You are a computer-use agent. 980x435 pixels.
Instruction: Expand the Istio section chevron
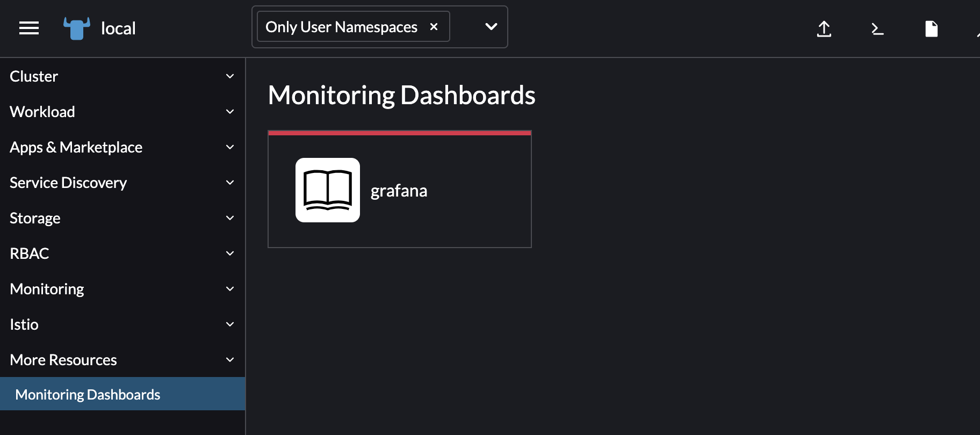[x=230, y=324]
